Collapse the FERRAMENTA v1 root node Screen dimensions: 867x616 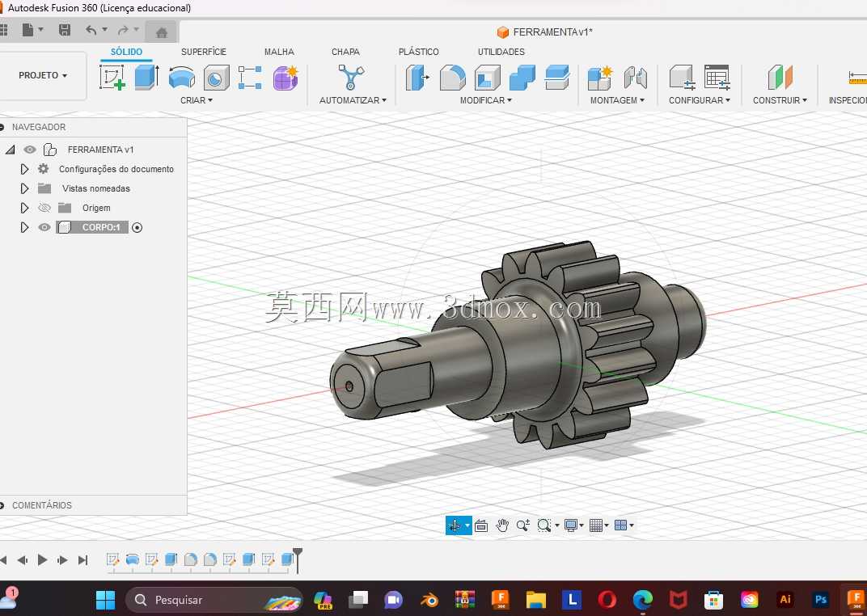coord(10,150)
